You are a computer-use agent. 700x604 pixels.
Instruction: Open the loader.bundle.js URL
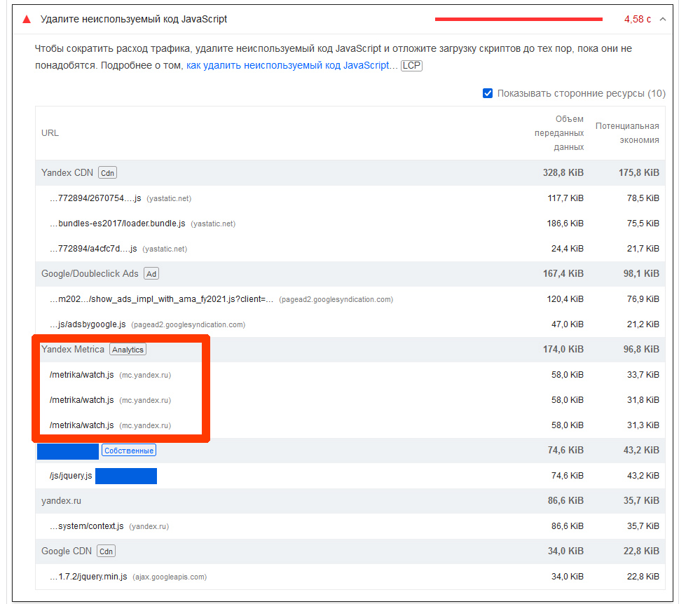click(x=118, y=224)
